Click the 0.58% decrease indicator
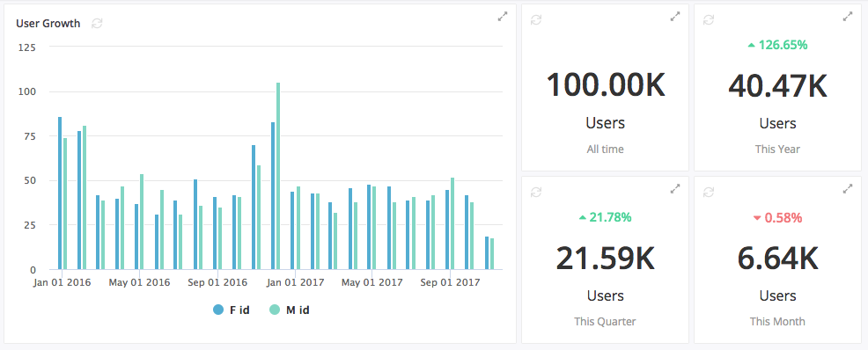Screen dimensions: 868x350 (x=778, y=218)
